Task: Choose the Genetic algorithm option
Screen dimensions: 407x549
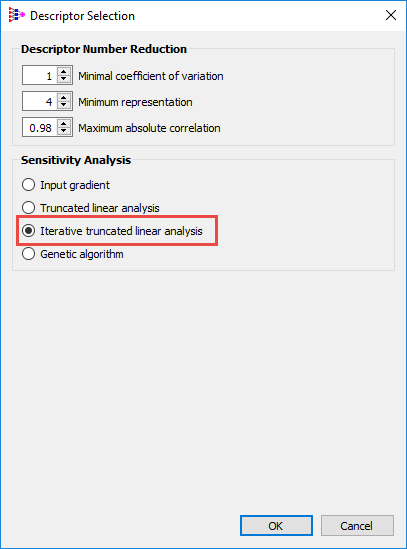Action: pos(28,254)
